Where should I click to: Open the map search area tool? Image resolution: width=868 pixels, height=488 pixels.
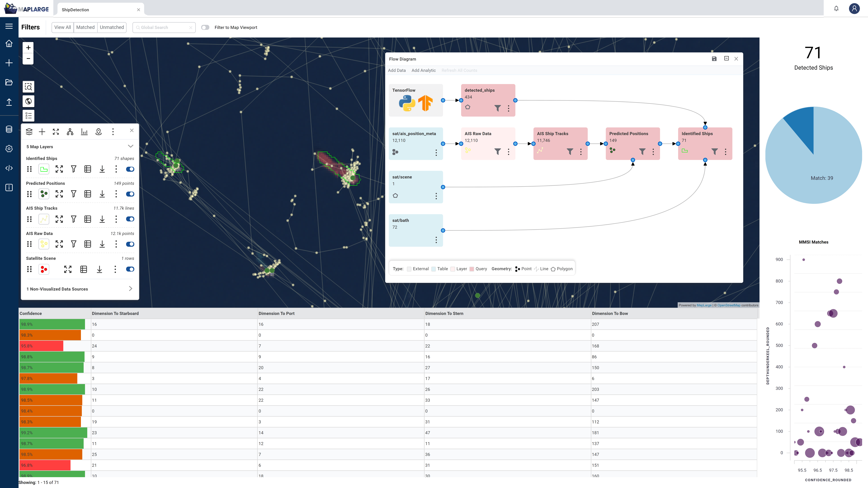coord(28,87)
